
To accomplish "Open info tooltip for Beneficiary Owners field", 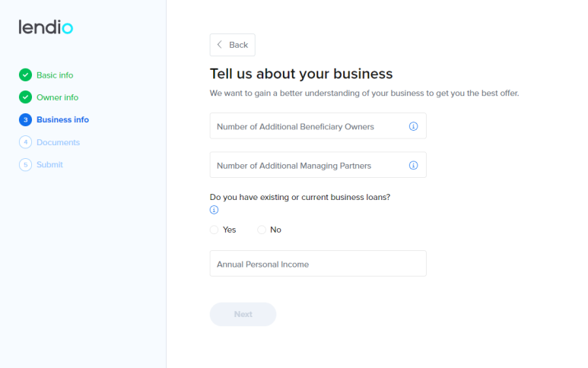I will (x=413, y=126).
